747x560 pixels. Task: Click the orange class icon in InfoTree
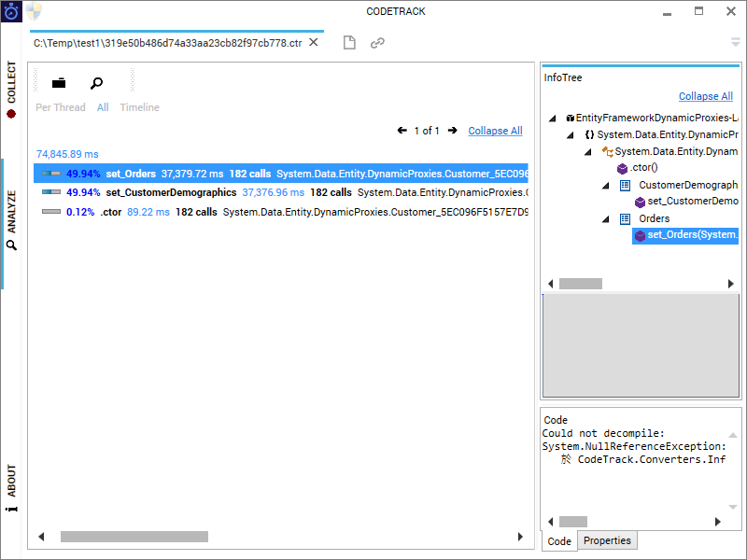[608, 152]
